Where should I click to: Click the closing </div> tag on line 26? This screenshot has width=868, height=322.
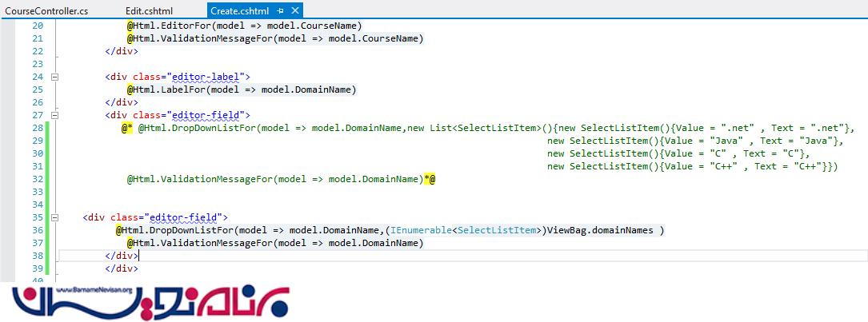tap(122, 102)
